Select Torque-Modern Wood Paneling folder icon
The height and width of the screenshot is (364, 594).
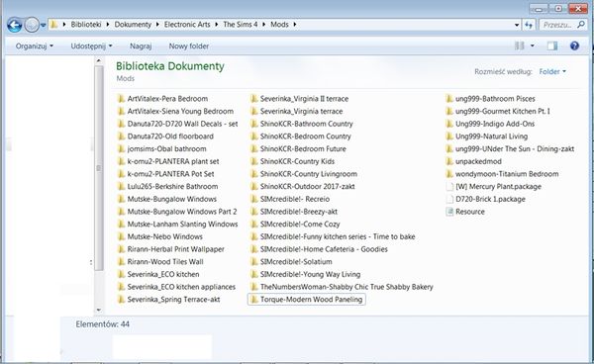point(253,300)
